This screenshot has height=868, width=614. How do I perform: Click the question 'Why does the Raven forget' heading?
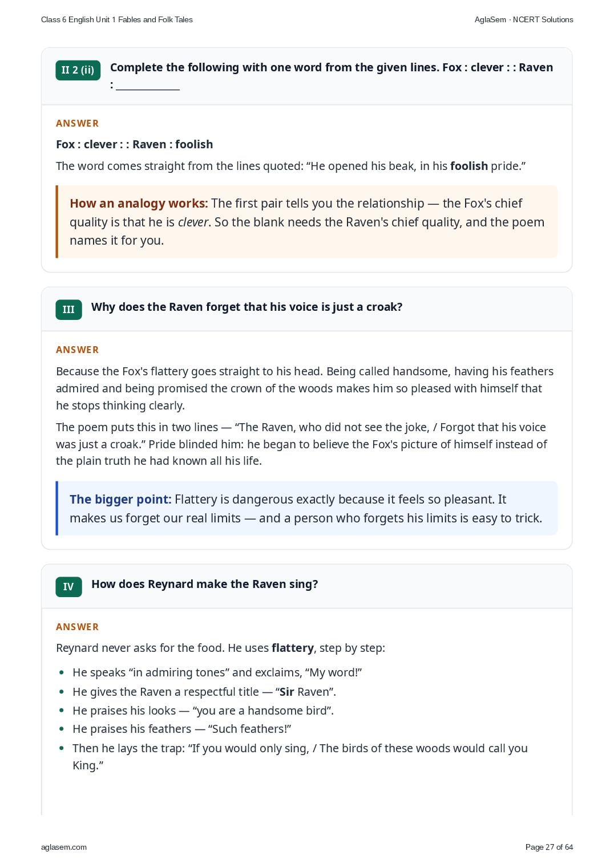(x=247, y=307)
